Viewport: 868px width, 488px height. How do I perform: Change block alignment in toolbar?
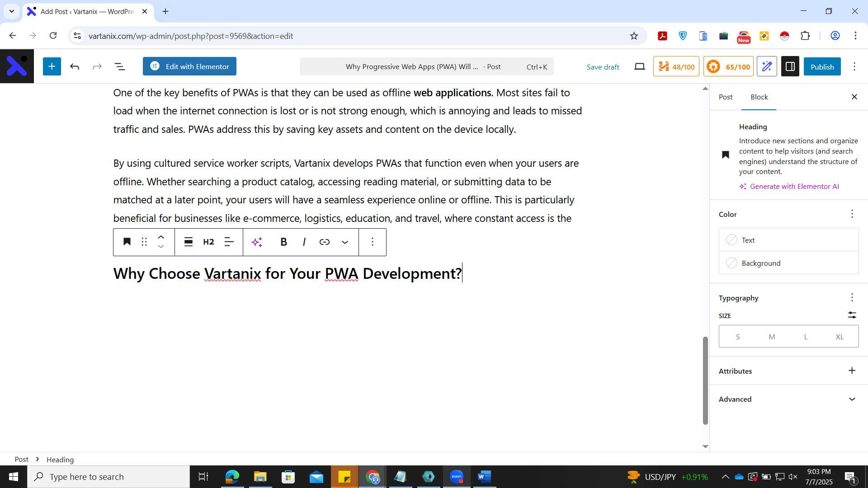(189, 242)
